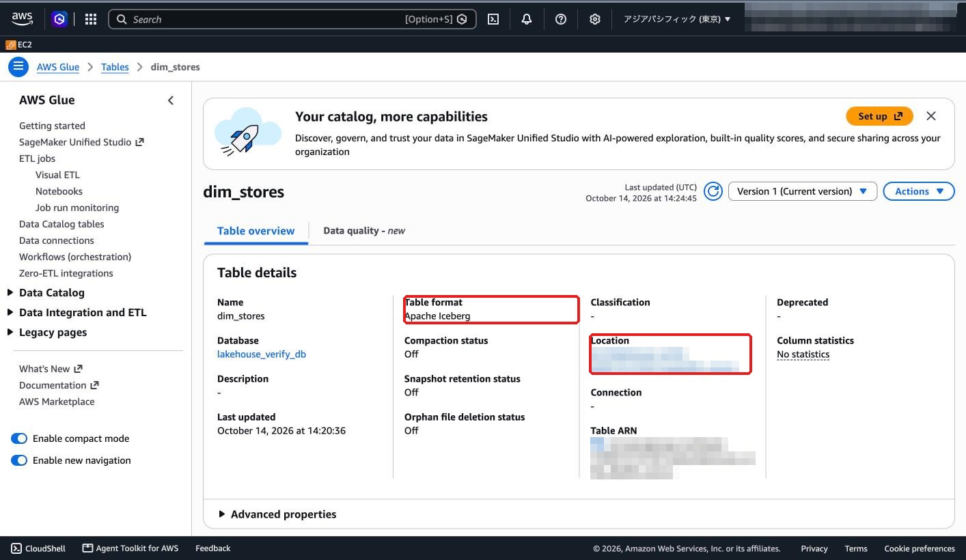Switch to the Table overview tab
Screen dimensions: 966x560
click(256, 231)
